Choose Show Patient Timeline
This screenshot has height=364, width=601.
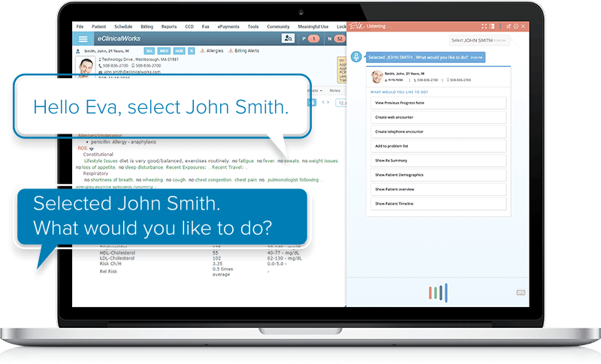click(438, 203)
